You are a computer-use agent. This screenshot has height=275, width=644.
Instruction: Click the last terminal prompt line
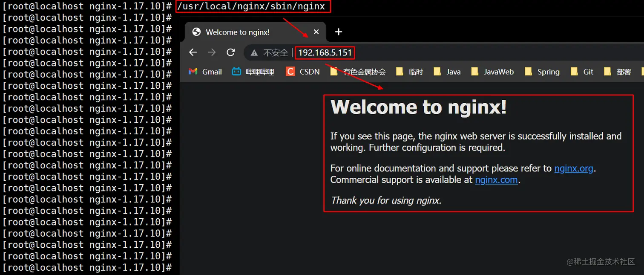87,268
